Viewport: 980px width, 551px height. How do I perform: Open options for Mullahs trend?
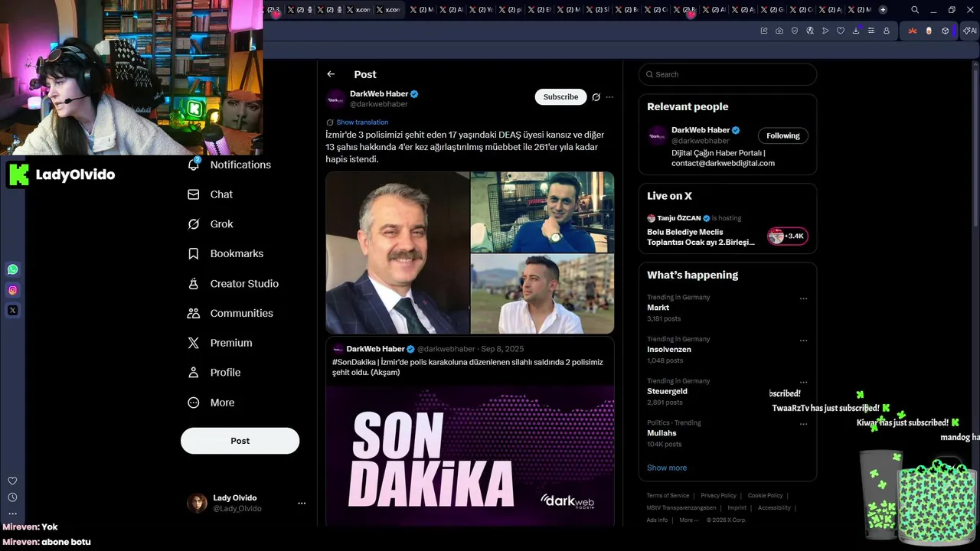(803, 424)
